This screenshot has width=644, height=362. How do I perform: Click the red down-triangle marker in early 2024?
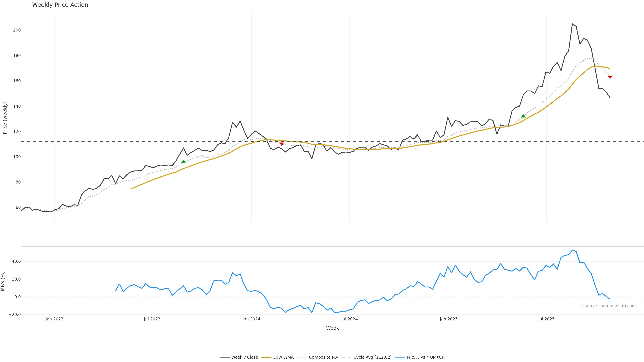pos(282,144)
